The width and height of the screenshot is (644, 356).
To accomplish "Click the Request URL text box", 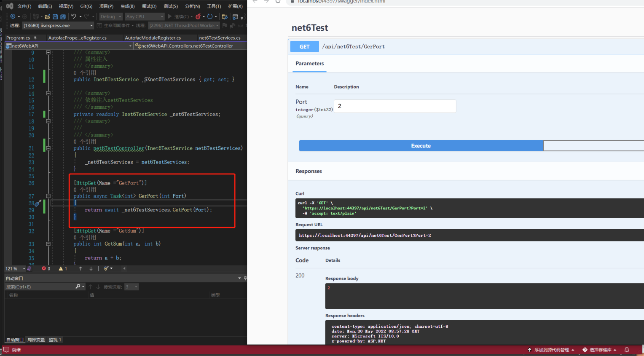I will point(470,235).
